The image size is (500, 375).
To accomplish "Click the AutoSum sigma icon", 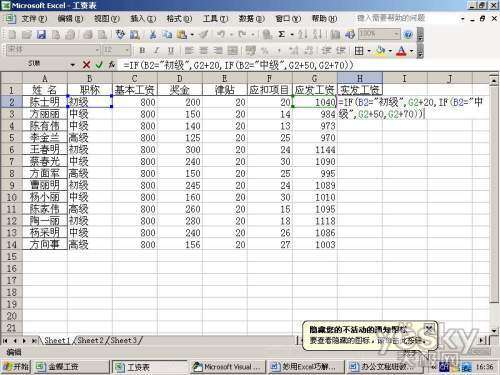I will (x=281, y=34).
